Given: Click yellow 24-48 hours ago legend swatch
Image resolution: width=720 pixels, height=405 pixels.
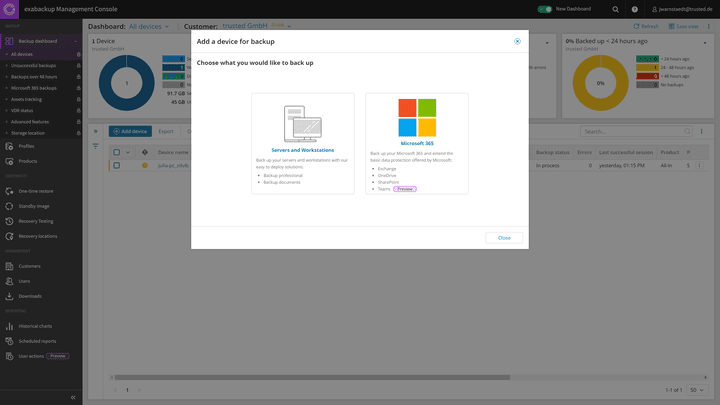Looking at the screenshot, I should click(x=647, y=68).
